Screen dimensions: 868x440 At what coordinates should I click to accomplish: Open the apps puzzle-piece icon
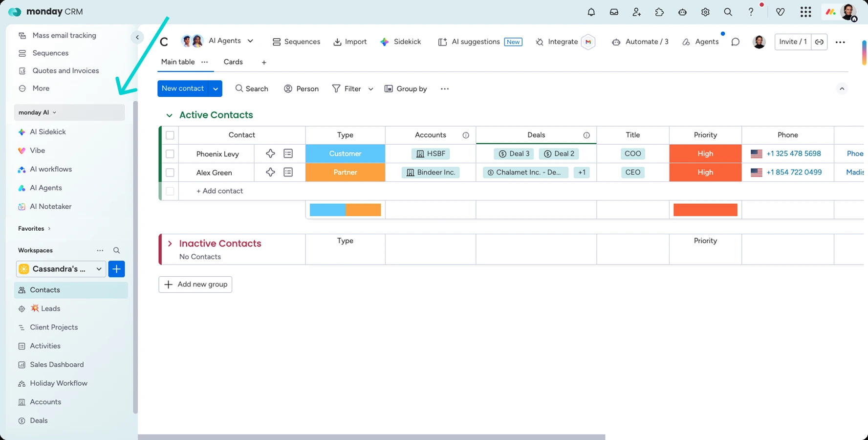pyautogui.click(x=659, y=12)
